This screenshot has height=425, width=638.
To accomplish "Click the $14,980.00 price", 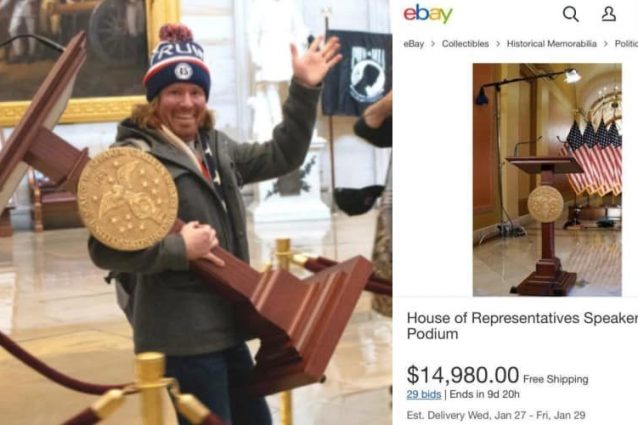I will pos(463,375).
